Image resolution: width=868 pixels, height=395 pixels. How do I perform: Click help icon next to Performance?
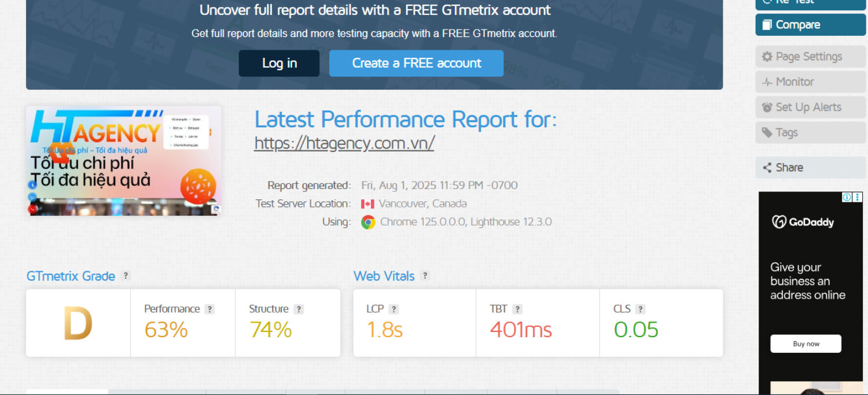click(210, 309)
